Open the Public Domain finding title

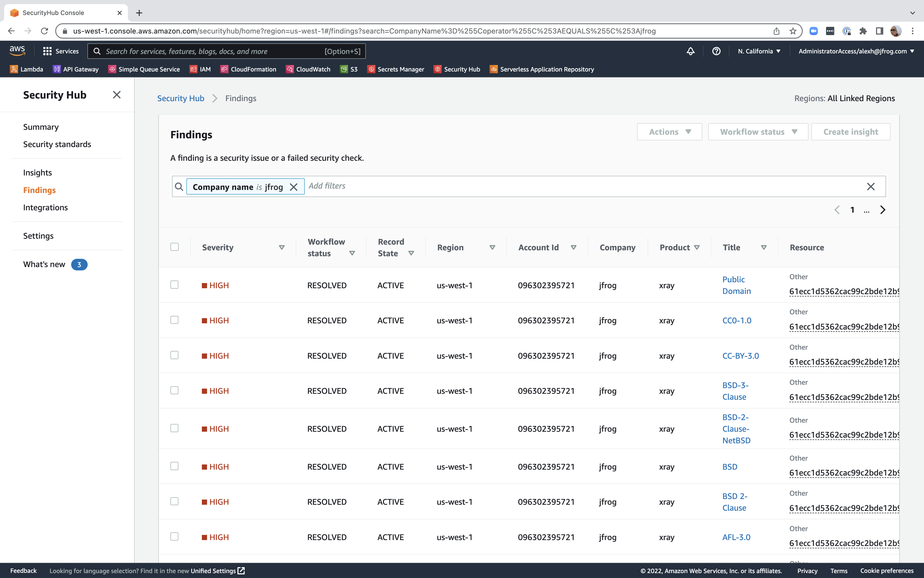[x=737, y=285]
